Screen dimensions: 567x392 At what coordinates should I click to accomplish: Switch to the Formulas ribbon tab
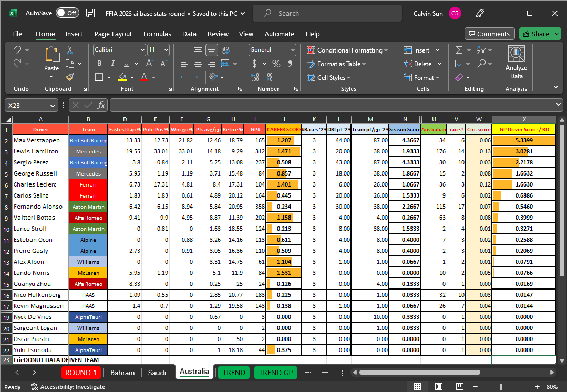[x=157, y=34]
